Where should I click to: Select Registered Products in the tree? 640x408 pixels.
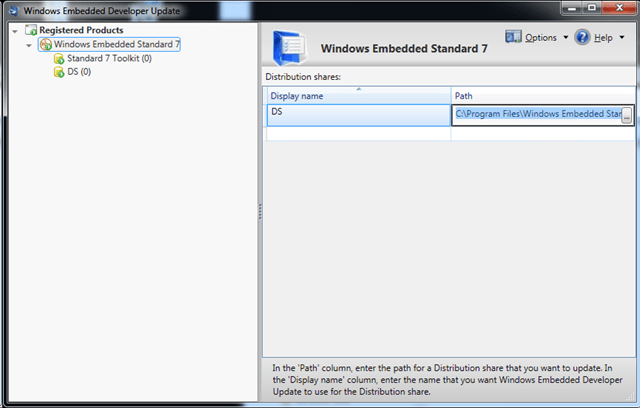(x=81, y=30)
